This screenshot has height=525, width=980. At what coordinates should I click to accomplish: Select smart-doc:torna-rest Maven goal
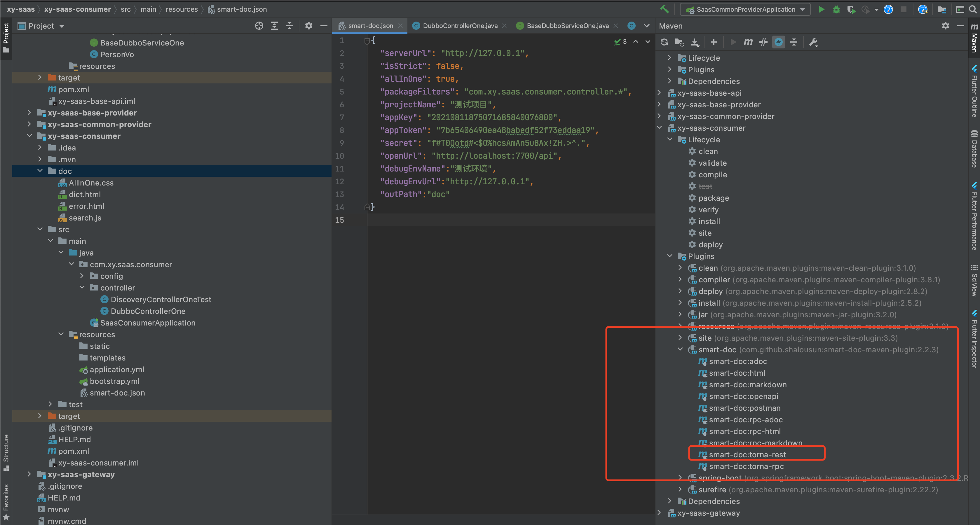pyautogui.click(x=747, y=455)
